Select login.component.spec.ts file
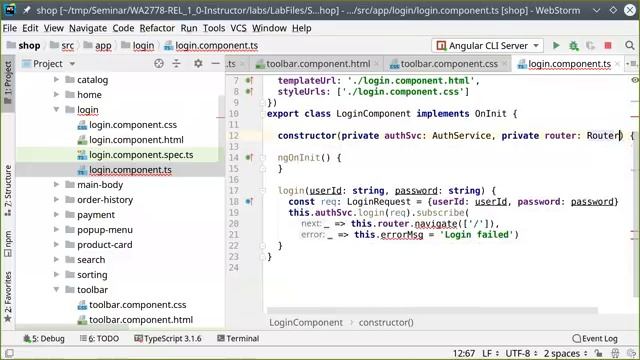The height and width of the screenshot is (360, 640). [x=141, y=155]
